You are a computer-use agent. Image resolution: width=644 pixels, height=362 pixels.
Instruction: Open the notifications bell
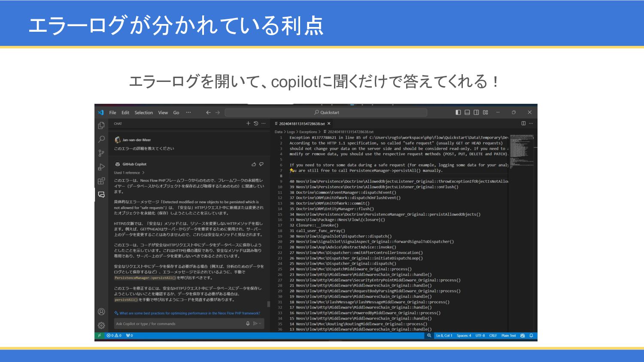point(531,336)
